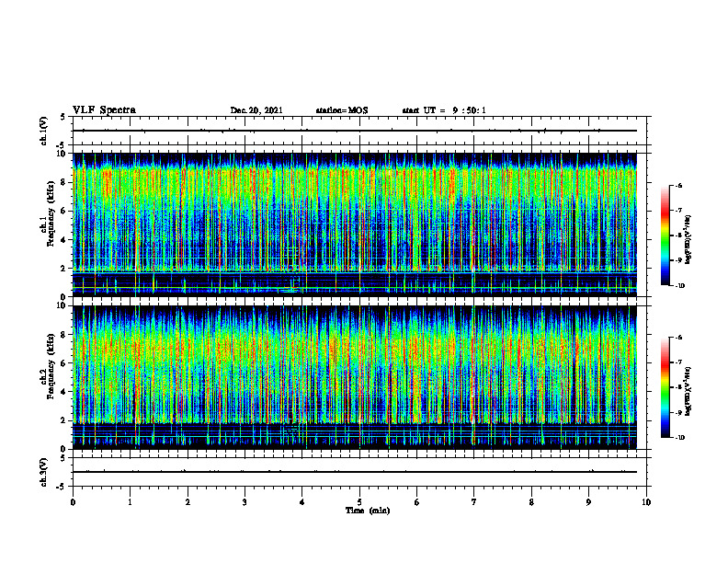The image size is (728, 563).
Task: Click ch.2 frequency axis tick "6"
Action: (x=64, y=363)
